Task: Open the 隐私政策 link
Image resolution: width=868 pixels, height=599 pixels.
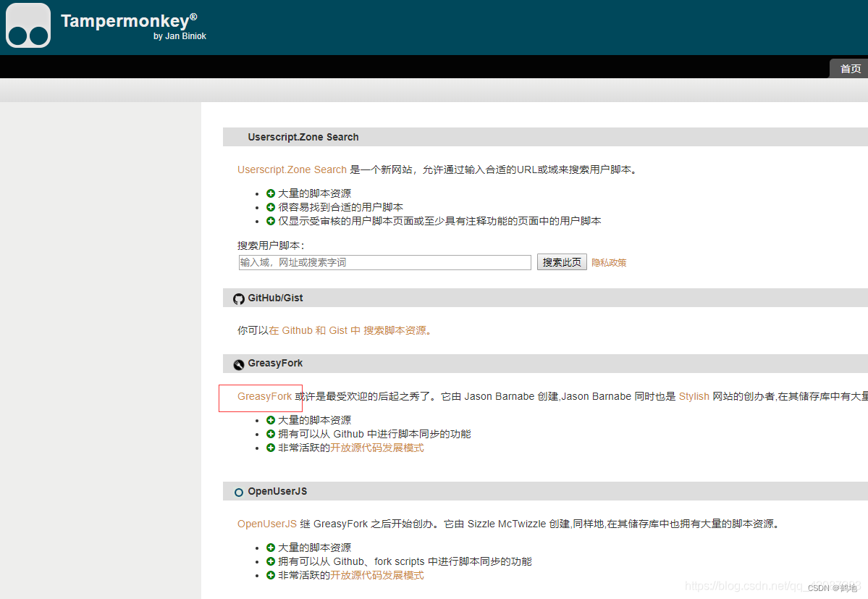Action: [609, 263]
